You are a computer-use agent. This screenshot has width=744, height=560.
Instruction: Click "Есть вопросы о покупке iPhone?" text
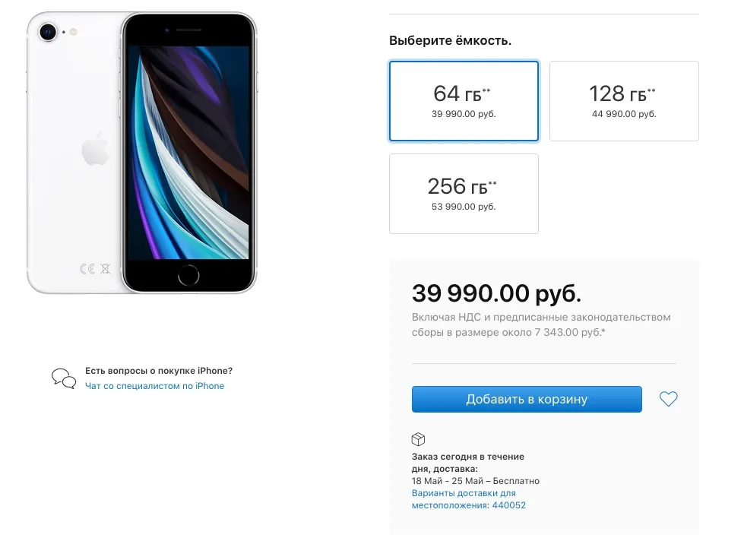[159, 371]
